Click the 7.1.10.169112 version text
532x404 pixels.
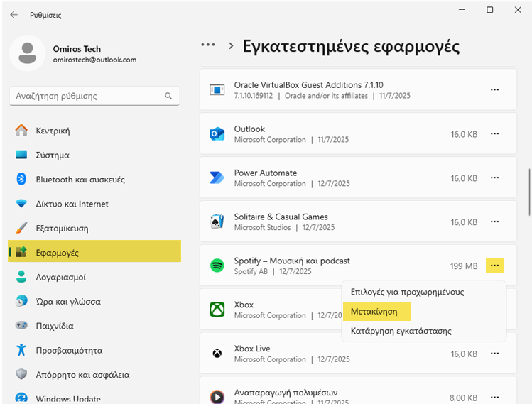coord(254,96)
